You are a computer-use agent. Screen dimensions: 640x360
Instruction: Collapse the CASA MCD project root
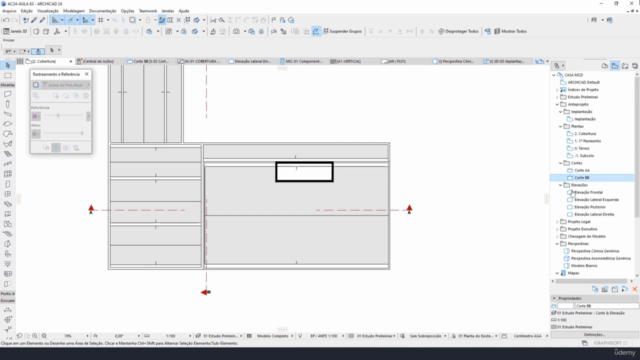click(554, 75)
